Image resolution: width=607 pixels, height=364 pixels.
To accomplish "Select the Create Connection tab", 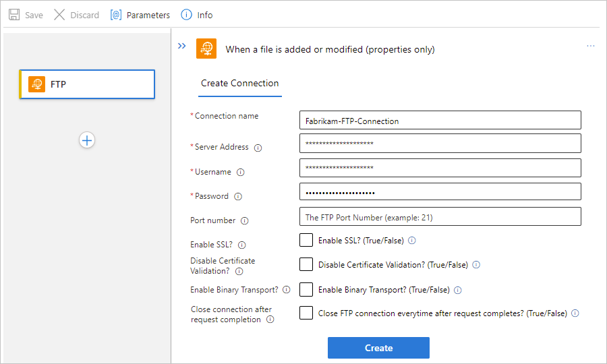I will pos(239,84).
